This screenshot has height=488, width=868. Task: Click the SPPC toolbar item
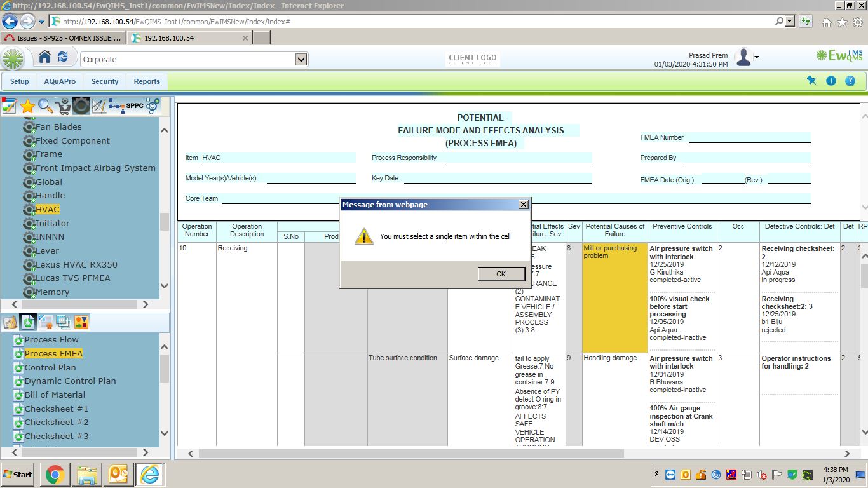[135, 105]
